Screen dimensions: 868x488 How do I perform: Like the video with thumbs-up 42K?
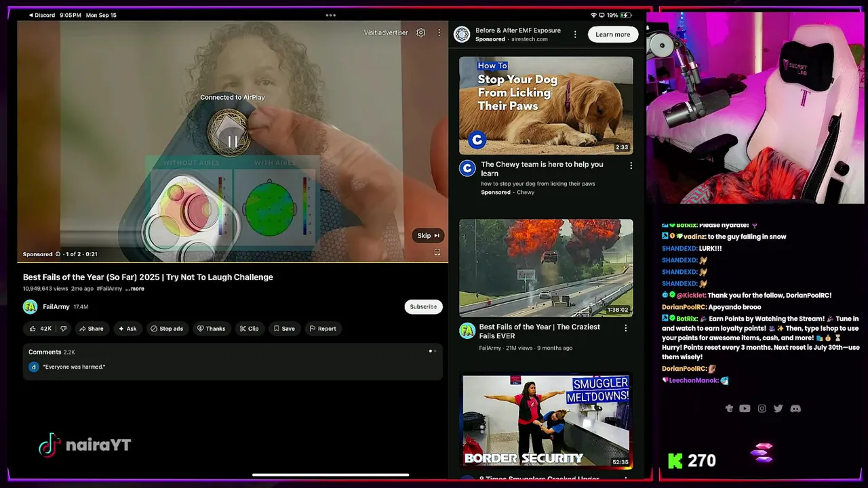coord(40,329)
